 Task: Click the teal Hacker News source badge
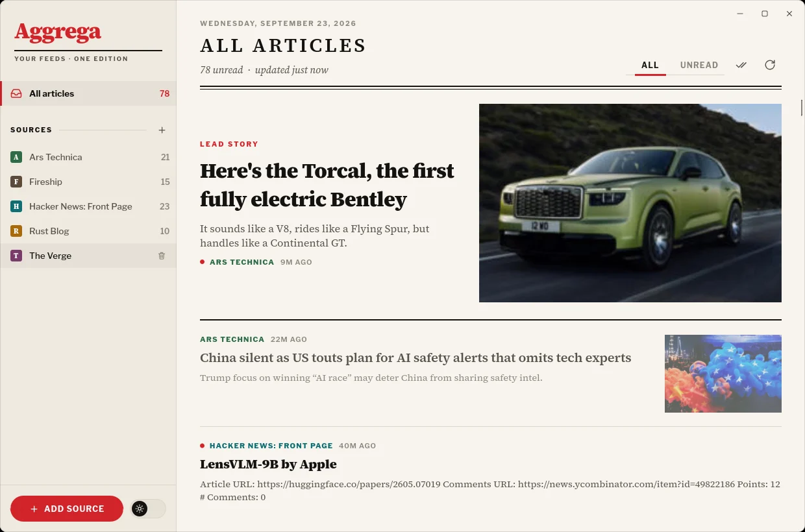click(16, 206)
